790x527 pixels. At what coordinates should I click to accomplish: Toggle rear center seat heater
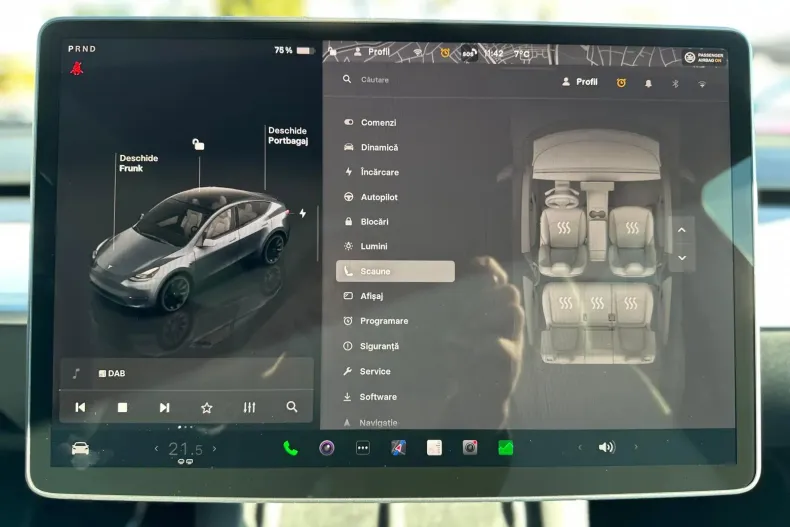click(597, 303)
